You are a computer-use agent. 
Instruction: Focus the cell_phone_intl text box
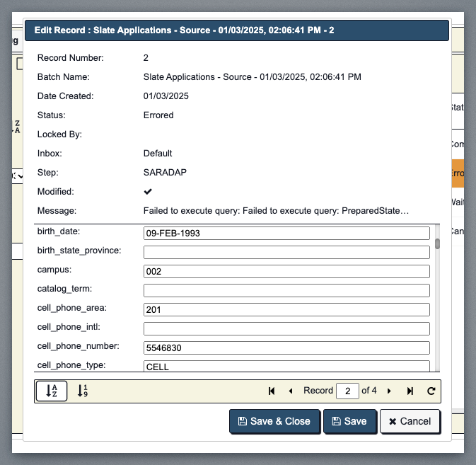click(x=286, y=328)
